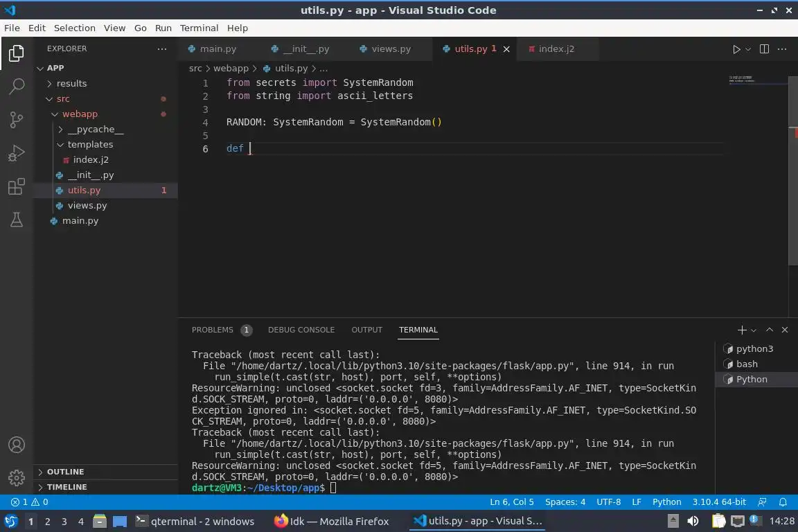Select utils.py in the explorer tree

106,190
